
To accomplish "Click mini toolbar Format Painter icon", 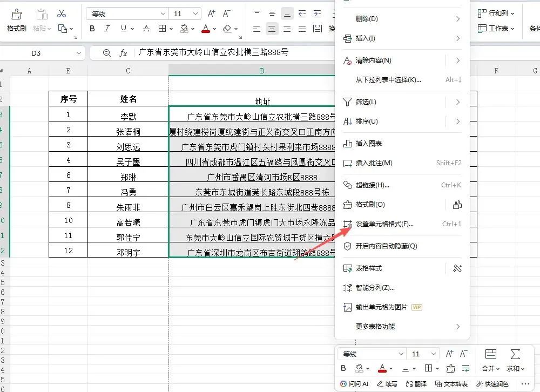I will tap(450, 368).
